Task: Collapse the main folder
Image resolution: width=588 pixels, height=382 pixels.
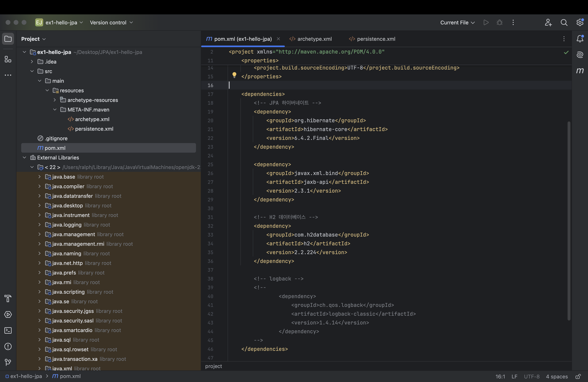Action: coord(40,81)
